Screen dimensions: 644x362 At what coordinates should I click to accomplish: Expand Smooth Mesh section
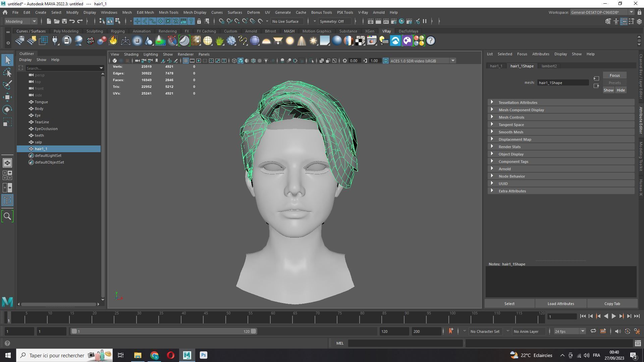point(561,132)
